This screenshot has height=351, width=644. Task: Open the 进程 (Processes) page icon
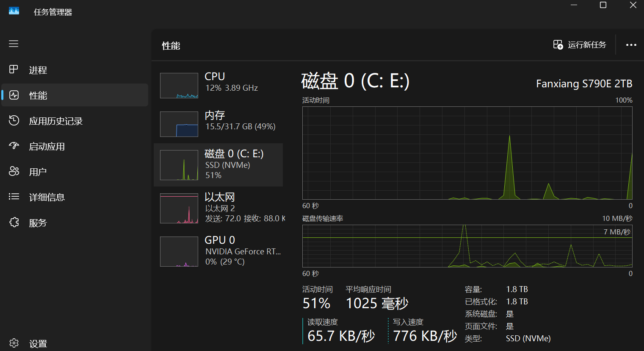tap(14, 70)
